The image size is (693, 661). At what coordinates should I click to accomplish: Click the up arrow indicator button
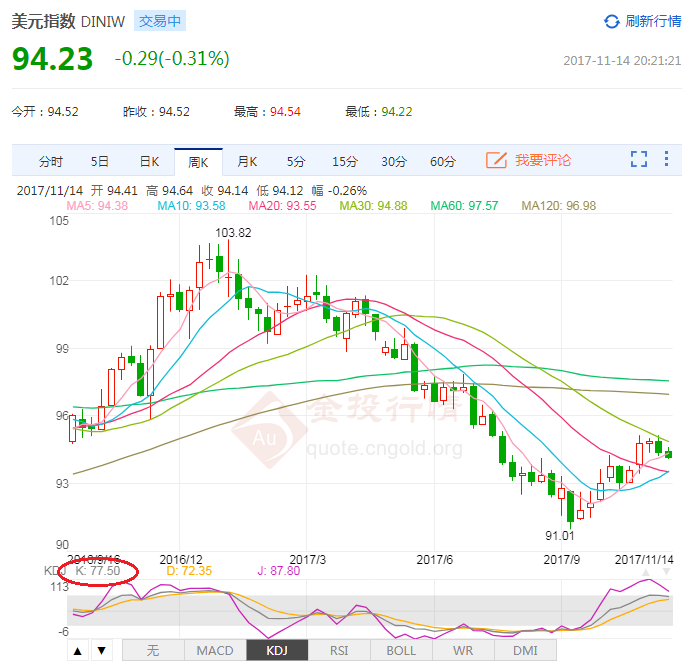[77, 651]
